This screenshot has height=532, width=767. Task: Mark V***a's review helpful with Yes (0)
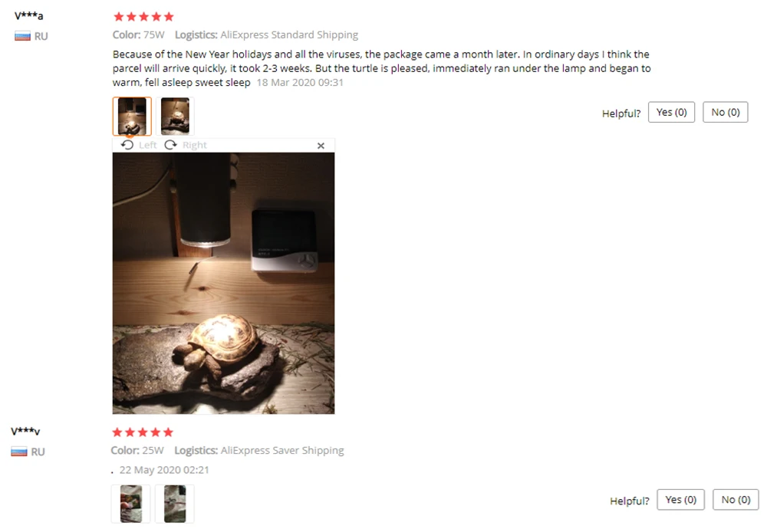coord(671,112)
